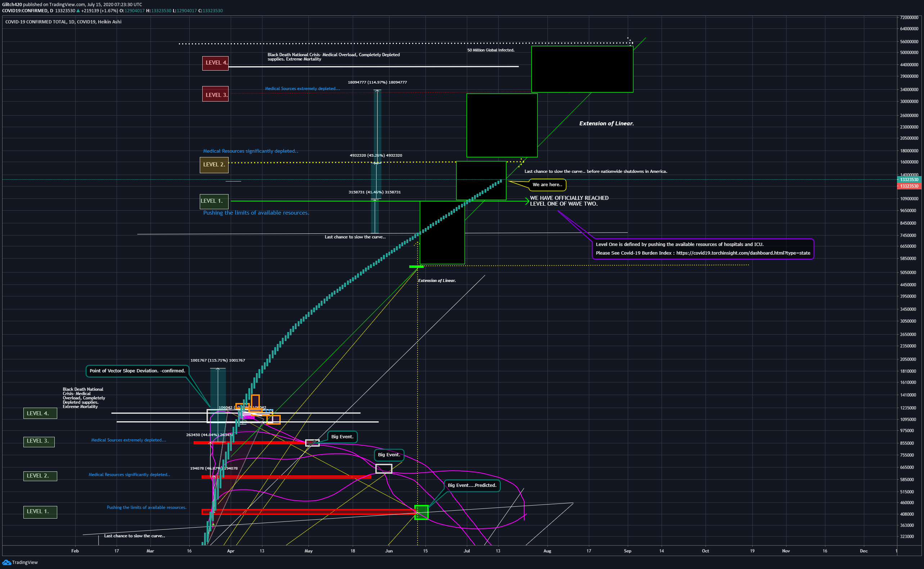Click the red LEVEL 4. label
This screenshot has height=569, width=924.
[x=216, y=63]
